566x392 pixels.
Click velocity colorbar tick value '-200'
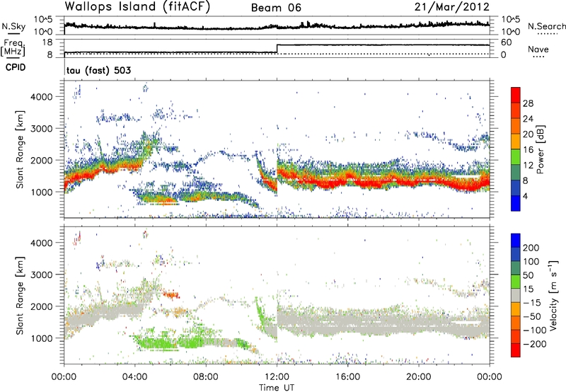coord(535,344)
